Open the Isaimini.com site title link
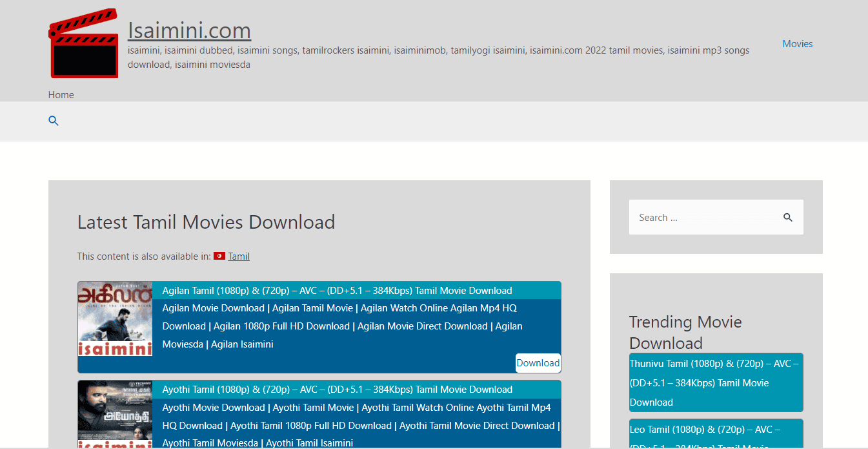The height and width of the screenshot is (449, 868). [189, 30]
